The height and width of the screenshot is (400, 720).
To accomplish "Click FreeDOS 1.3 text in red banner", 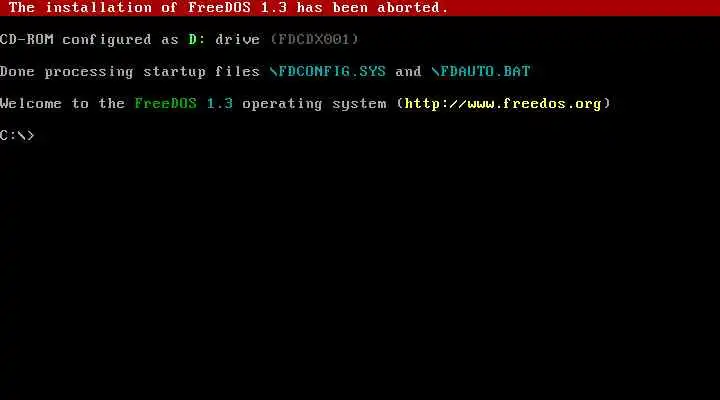I will click(x=238, y=8).
